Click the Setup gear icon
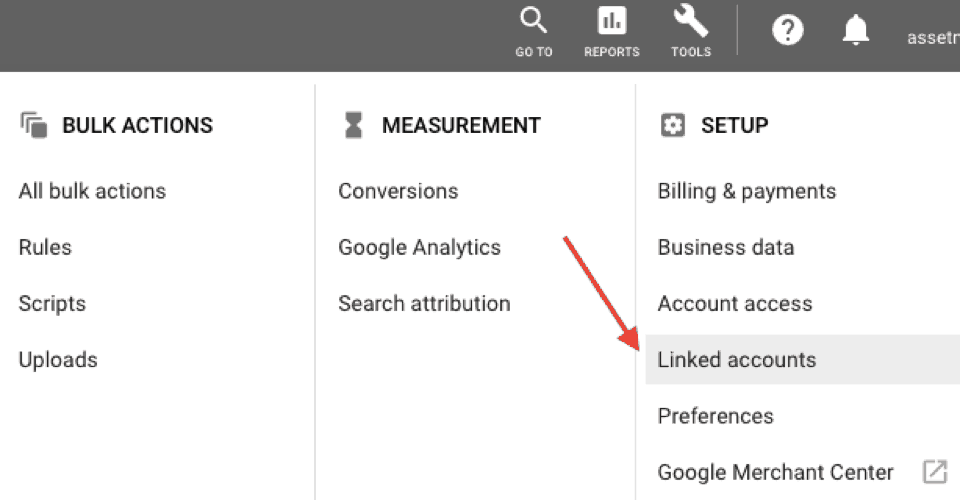This screenshot has height=500, width=960. pos(673,125)
